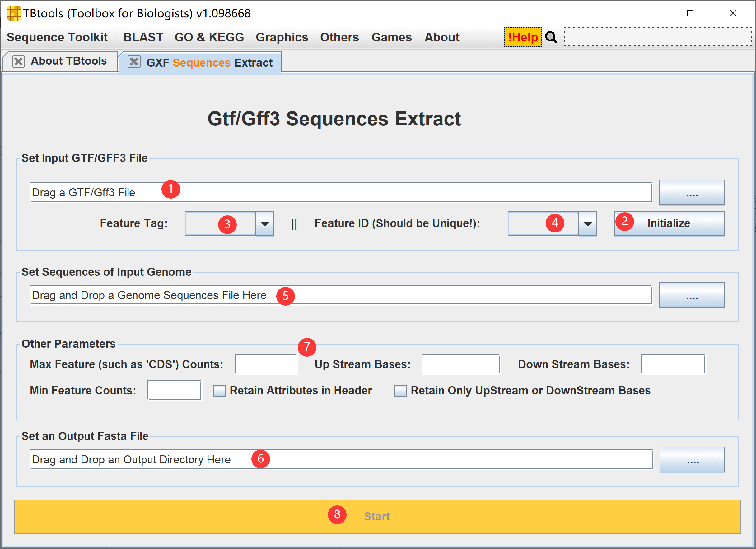Open the BLAST menu

click(x=143, y=37)
